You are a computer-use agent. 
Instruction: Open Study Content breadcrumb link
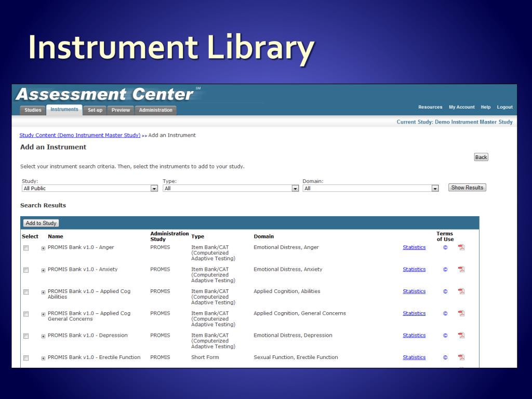[x=79, y=135]
